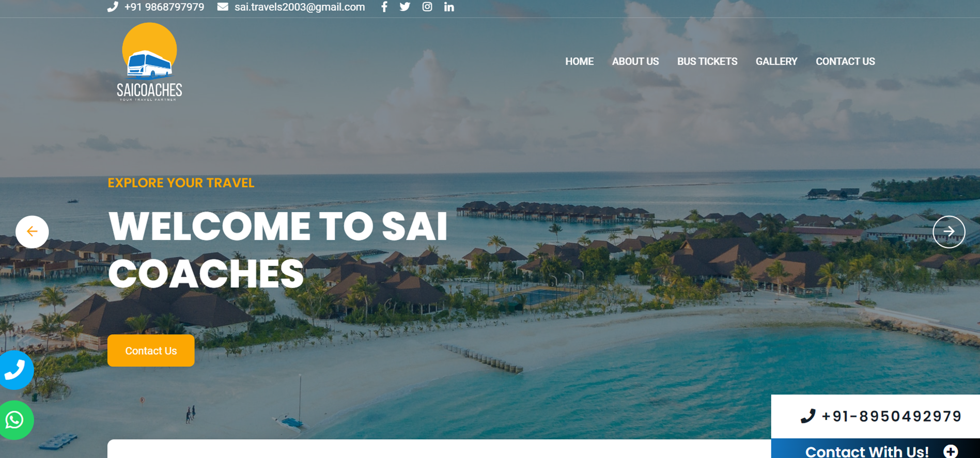Select CONTACT US in navigation
This screenshot has width=980, height=458.
pyautogui.click(x=845, y=61)
